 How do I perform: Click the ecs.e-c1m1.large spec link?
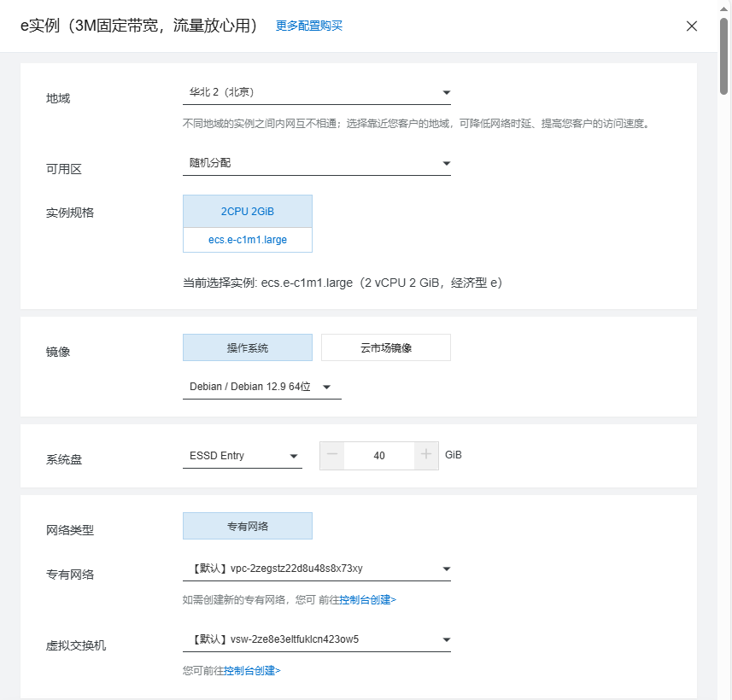(247, 240)
